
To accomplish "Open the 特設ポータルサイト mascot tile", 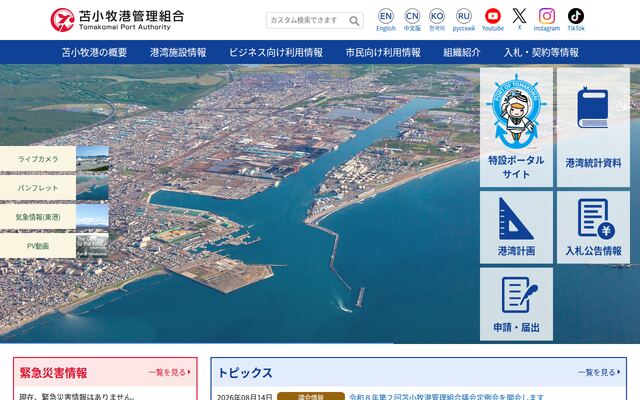I will tap(516, 127).
